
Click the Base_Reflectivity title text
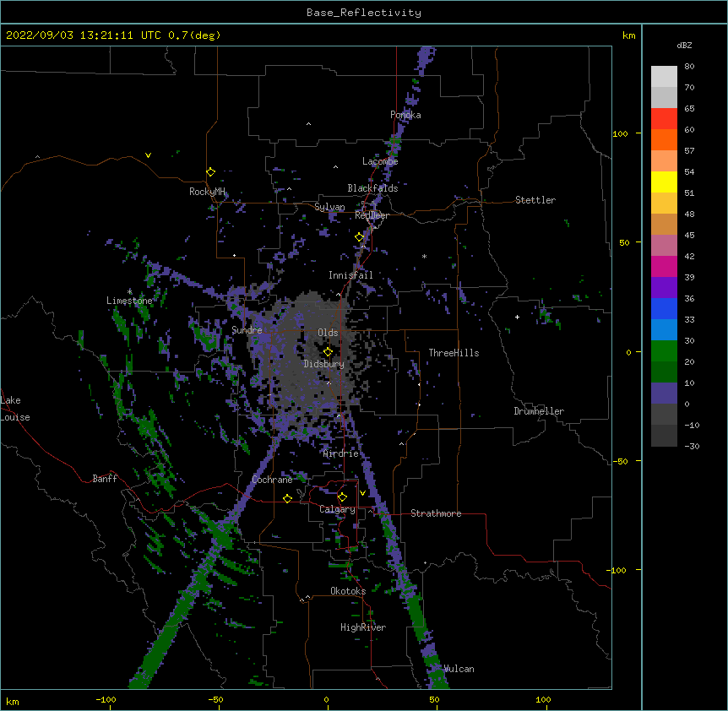pos(364,13)
